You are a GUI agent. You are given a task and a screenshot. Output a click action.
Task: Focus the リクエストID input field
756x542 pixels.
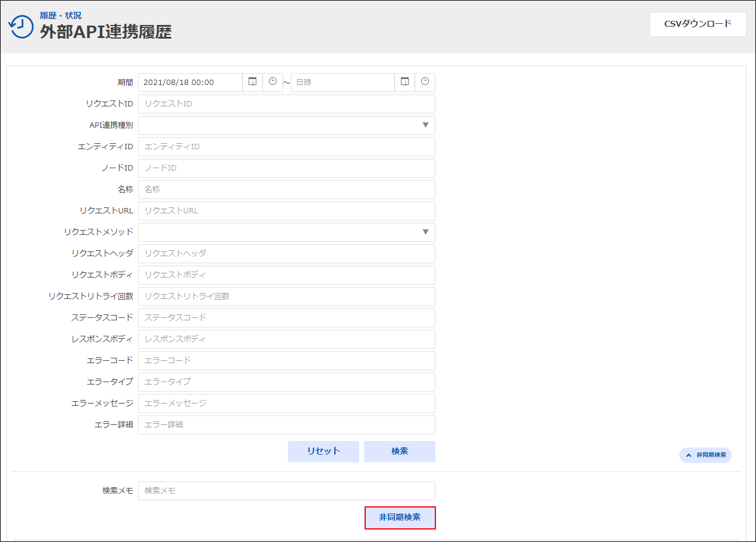point(287,104)
